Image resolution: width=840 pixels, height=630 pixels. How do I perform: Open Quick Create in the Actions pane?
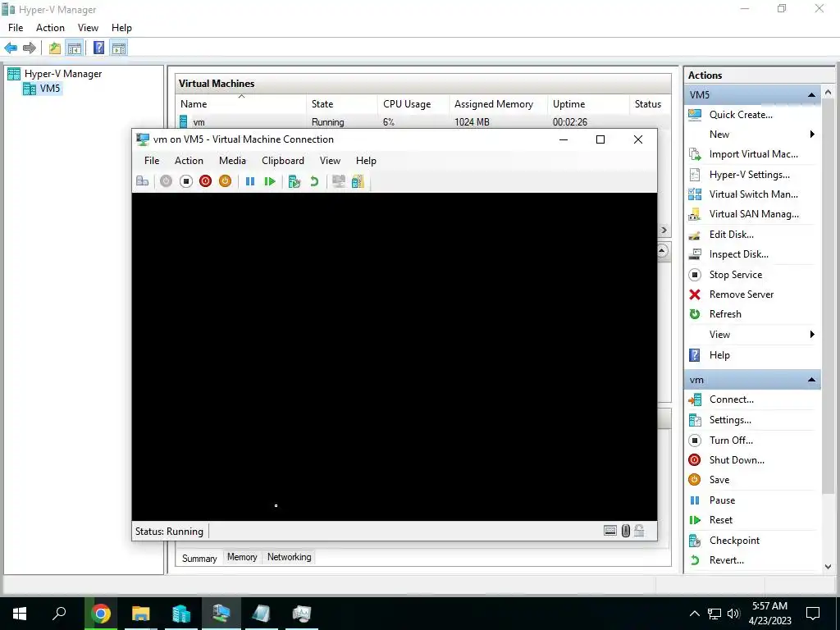pos(741,115)
